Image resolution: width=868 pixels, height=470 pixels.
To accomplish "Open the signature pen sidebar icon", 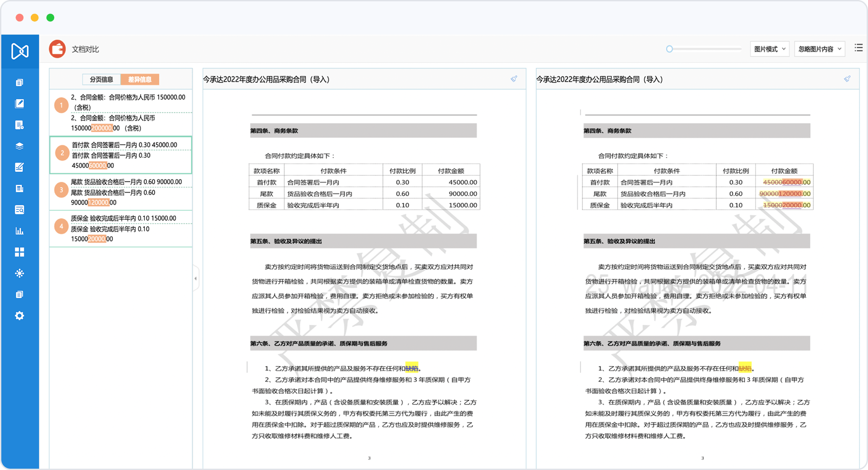I will pyautogui.click(x=20, y=167).
